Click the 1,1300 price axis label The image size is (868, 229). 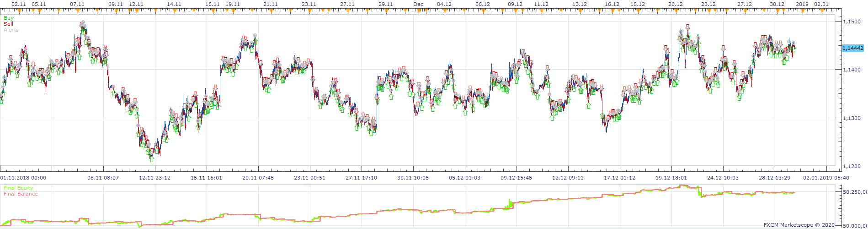(x=851, y=118)
